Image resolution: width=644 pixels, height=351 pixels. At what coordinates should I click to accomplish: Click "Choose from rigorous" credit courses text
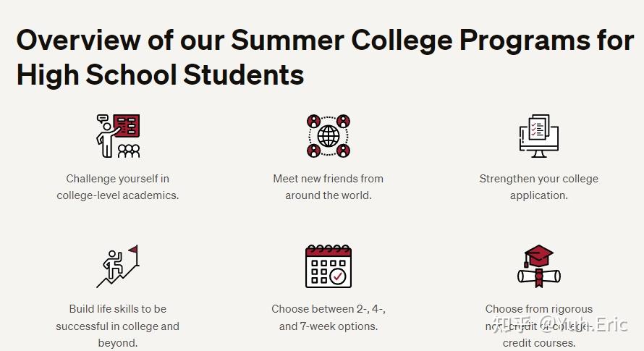tap(538, 309)
